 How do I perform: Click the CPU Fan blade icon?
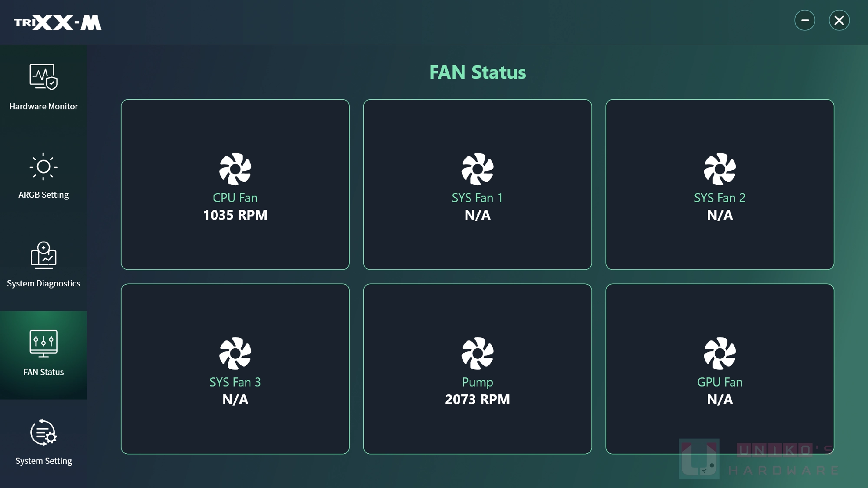coord(235,169)
